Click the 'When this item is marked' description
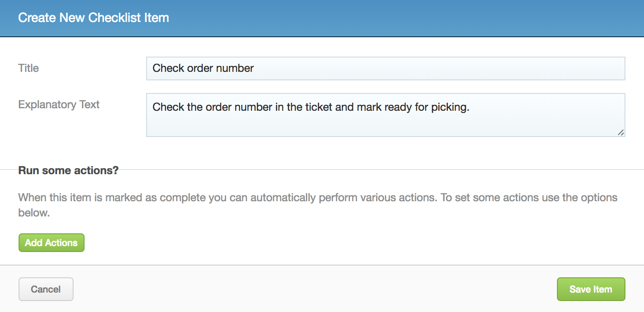 click(x=318, y=205)
